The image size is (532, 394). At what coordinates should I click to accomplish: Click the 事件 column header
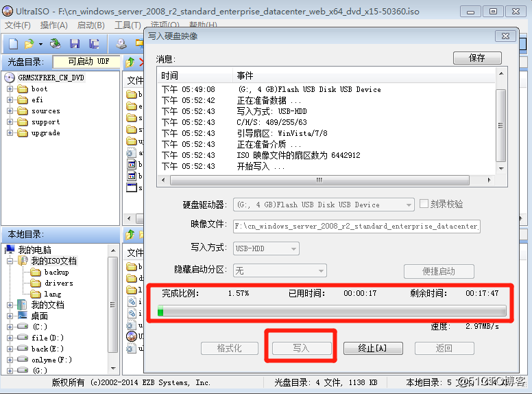364,76
